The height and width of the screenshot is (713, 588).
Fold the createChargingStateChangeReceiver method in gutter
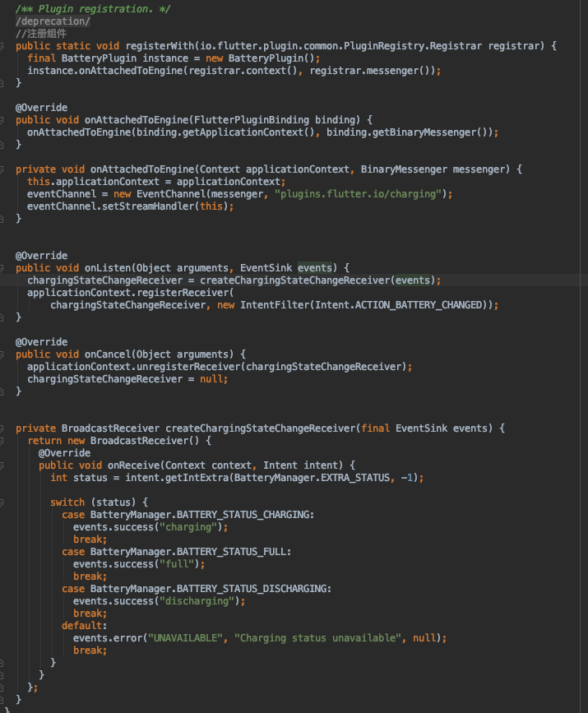pos(3,428)
